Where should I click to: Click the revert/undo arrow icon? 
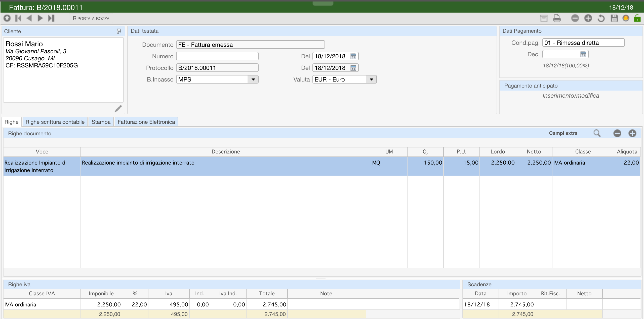coord(601,18)
